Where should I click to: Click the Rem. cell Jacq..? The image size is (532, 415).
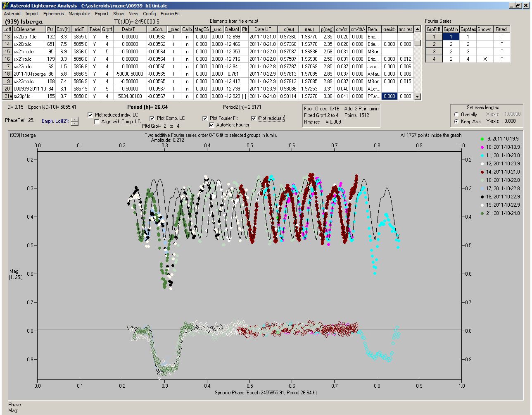pos(373,67)
